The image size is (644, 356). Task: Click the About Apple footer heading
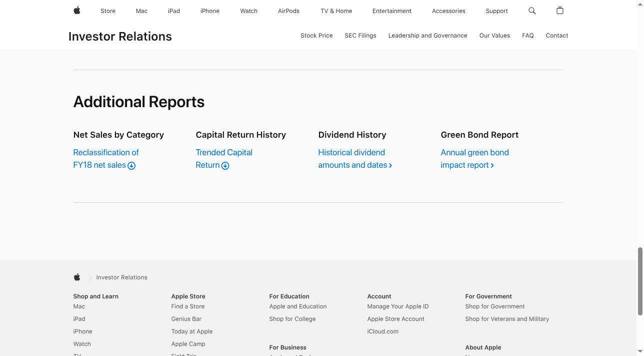(483, 347)
